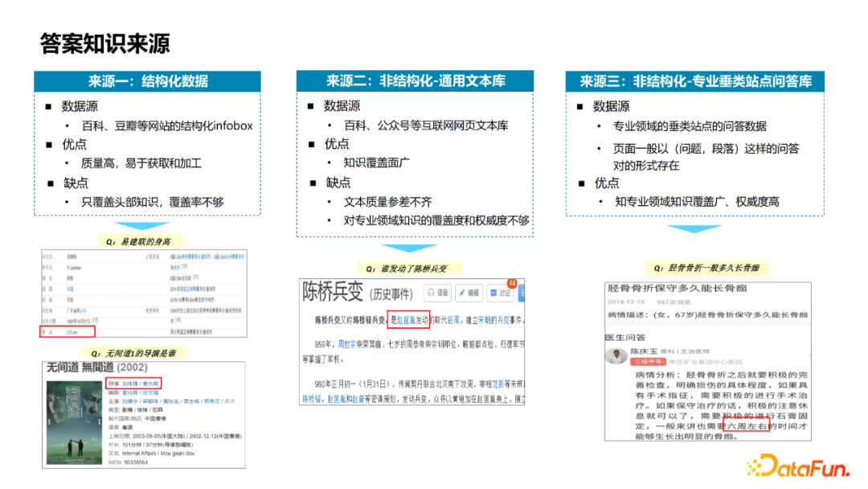Image resolution: width=868 pixels, height=489 pixels.
Task: Click the 三级甲等 hospital grade badge
Action: [649, 361]
